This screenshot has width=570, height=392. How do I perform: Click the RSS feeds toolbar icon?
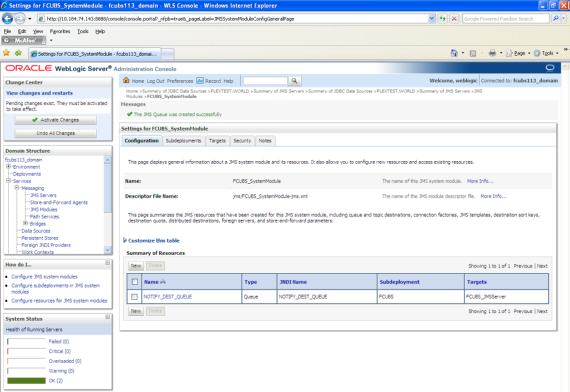472,53
